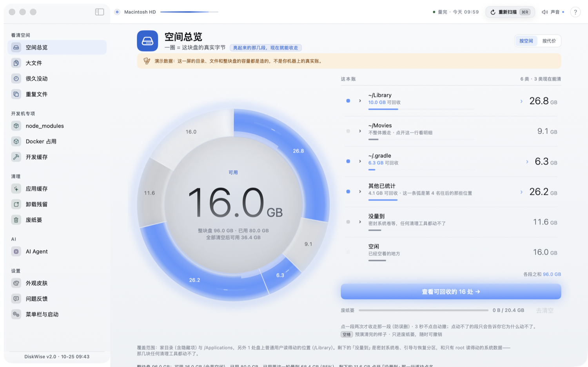Image resolution: width=588 pixels, height=367 pixels.
Task: Click the 废纸篓 usage progress bar
Action: (x=423, y=310)
